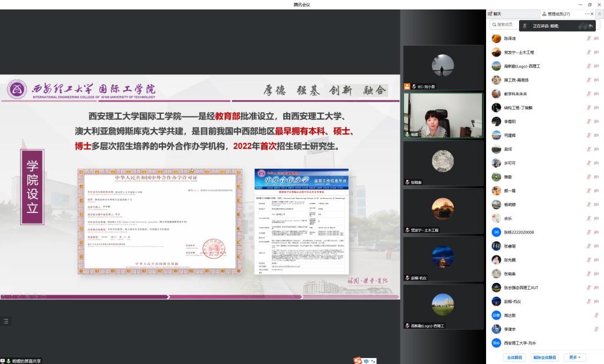Expand the 更多 dropdown at panel bottom
This screenshot has width=604, height=364.
[575, 358]
